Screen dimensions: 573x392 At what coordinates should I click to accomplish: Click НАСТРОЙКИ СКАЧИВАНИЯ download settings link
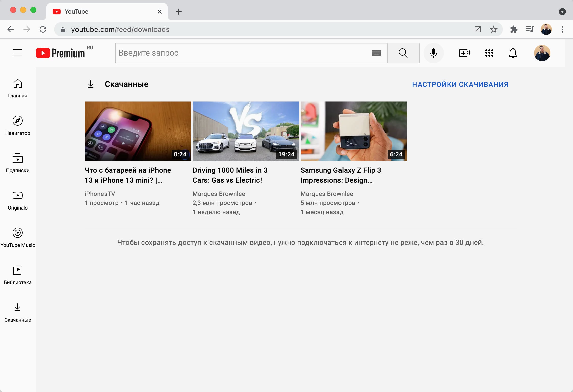[460, 84]
